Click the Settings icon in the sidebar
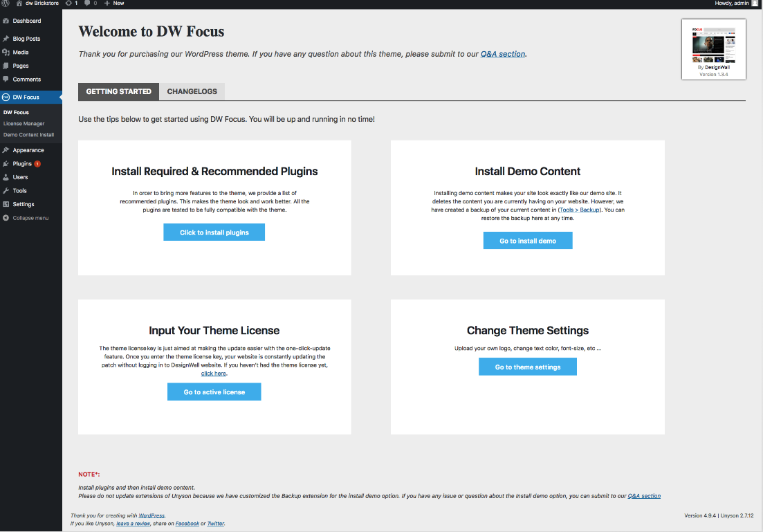 (x=6, y=204)
